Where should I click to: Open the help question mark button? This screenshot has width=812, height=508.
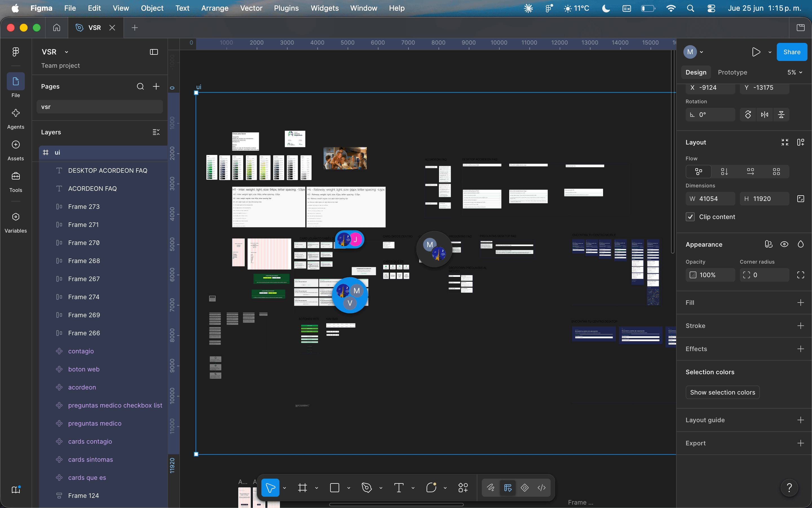tap(789, 487)
